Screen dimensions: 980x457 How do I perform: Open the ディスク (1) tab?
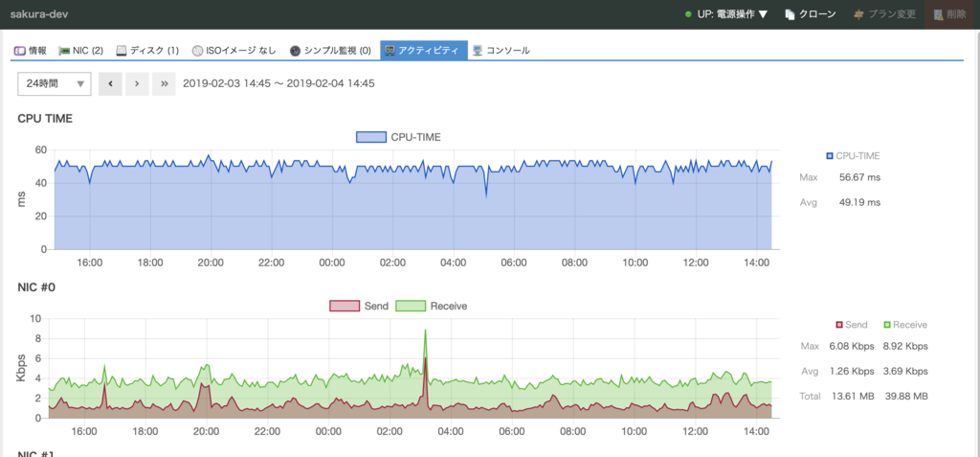point(147,51)
